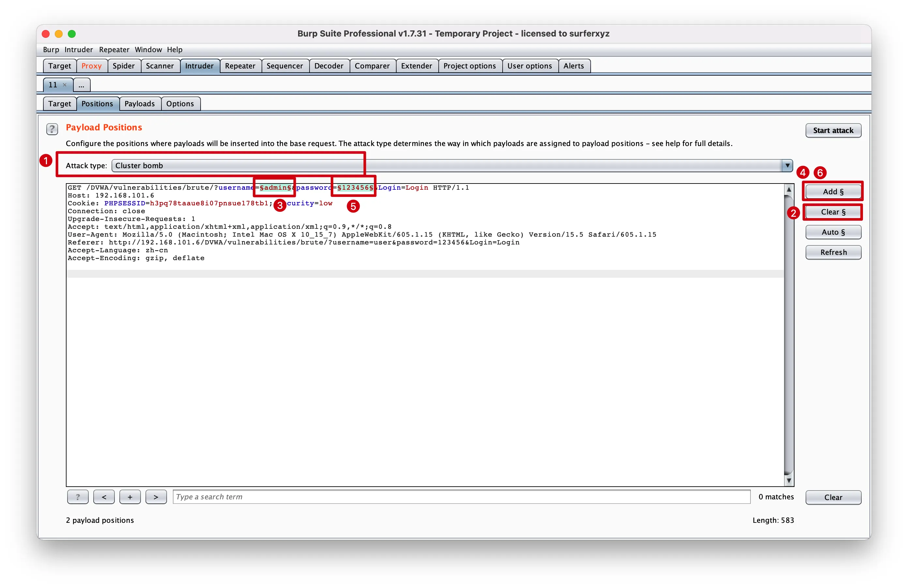Select the Positions sub-tab

coord(97,104)
